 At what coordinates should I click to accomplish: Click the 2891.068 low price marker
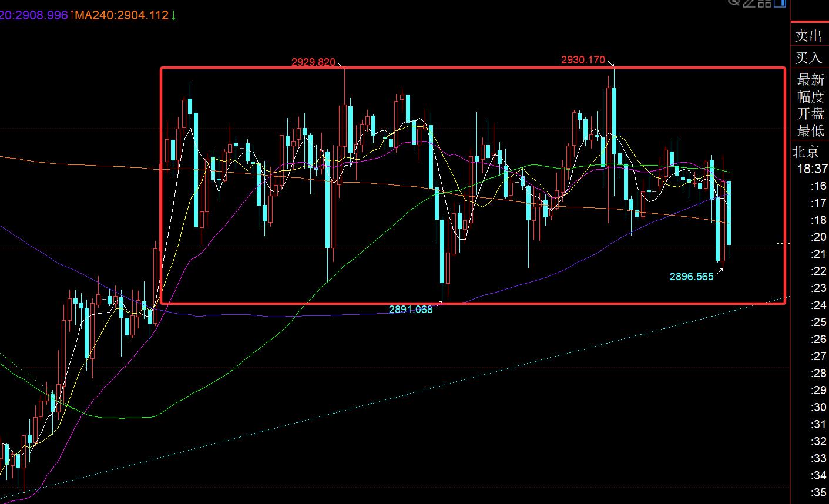click(x=411, y=310)
